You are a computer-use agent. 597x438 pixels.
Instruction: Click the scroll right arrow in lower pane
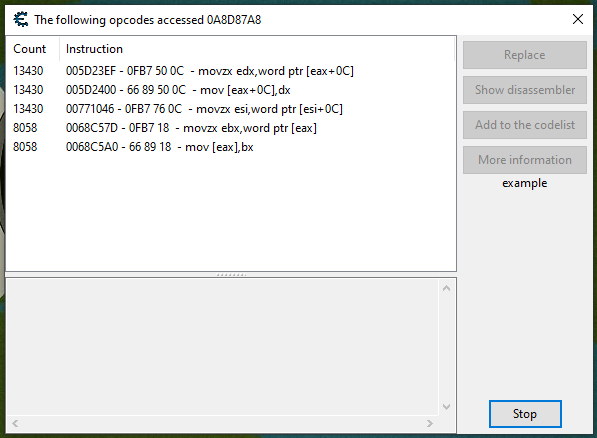[x=430, y=423]
